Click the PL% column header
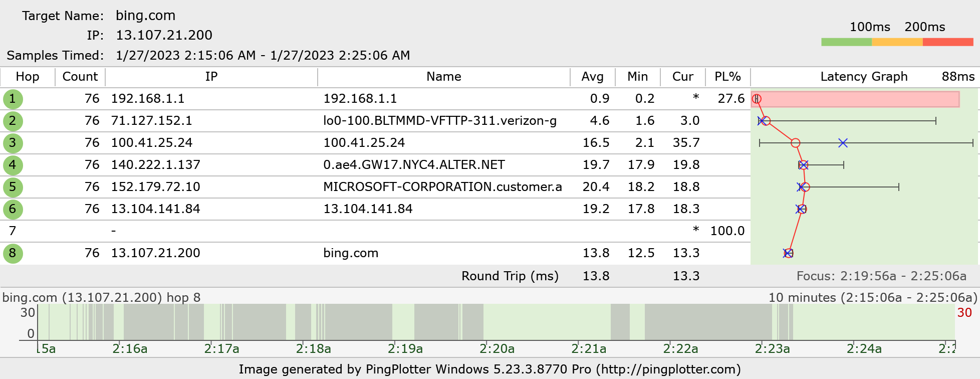Image resolution: width=980 pixels, height=379 pixels. pyautogui.click(x=728, y=77)
